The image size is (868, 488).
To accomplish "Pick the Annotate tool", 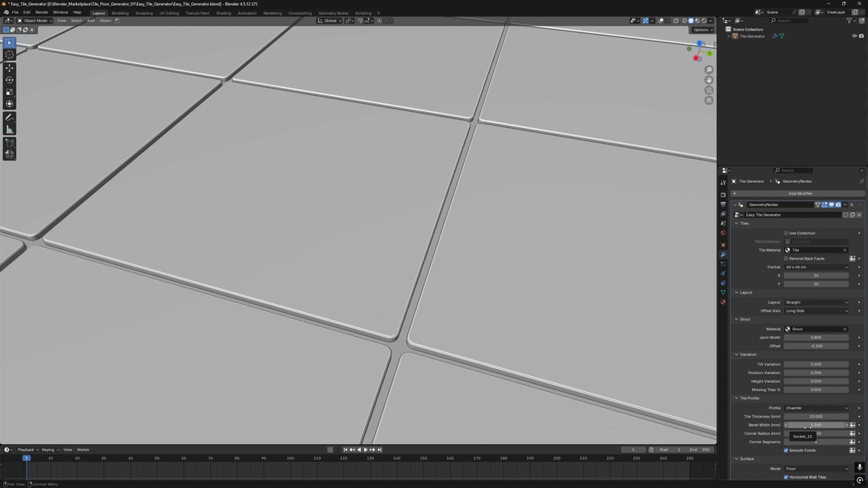I will [9, 117].
